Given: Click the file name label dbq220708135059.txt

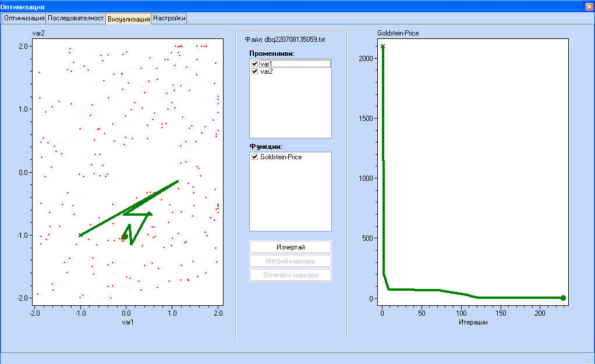Looking at the screenshot, I should point(285,40).
